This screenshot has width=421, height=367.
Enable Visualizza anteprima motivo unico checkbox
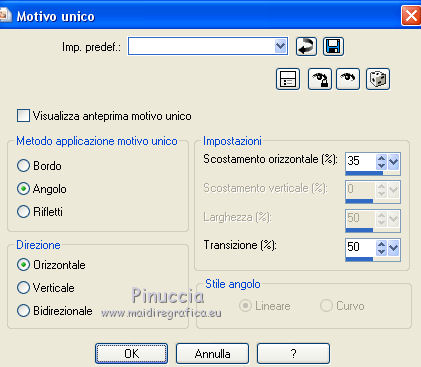coord(23,116)
